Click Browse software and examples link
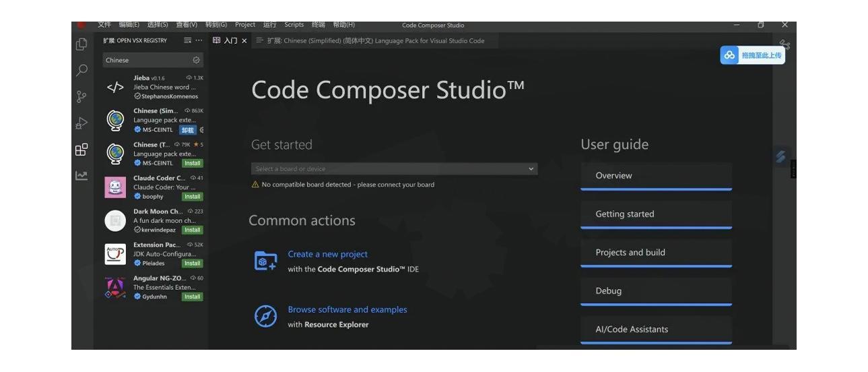 click(x=347, y=309)
